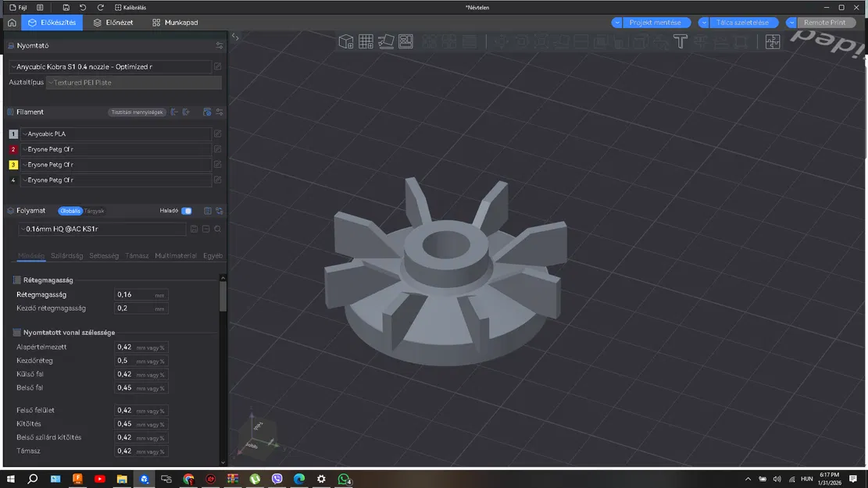
Task: Open the printer preset dropdown
Action: coord(110,66)
